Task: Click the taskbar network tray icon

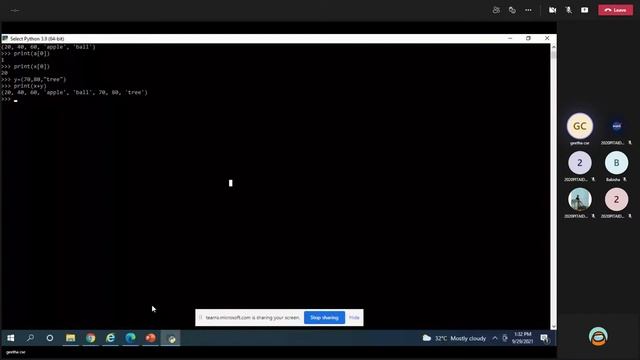Action: [505, 338]
